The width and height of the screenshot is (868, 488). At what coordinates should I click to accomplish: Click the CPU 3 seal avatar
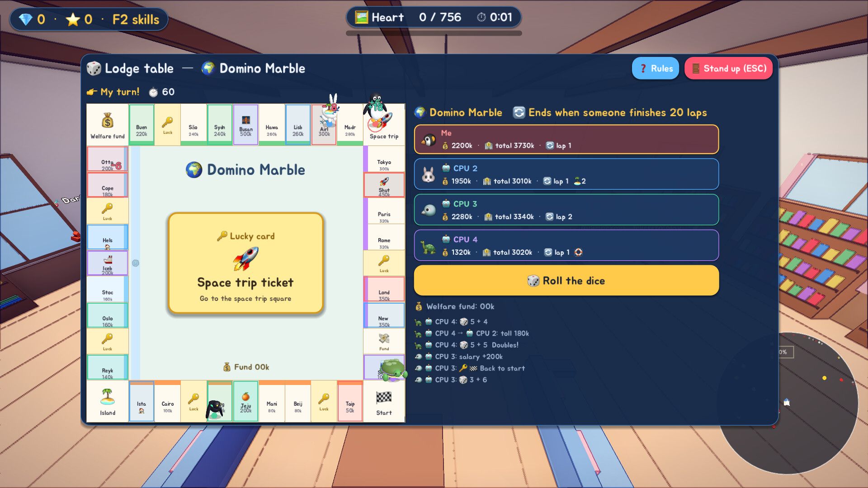click(x=428, y=211)
